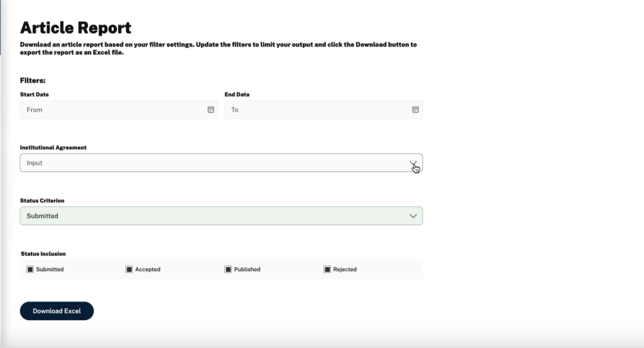Click the Rejected checkbox text label

345,270
